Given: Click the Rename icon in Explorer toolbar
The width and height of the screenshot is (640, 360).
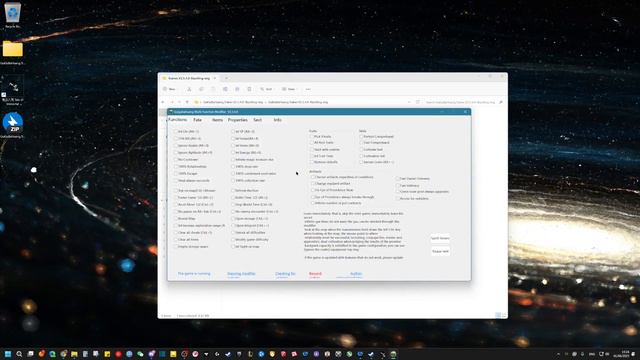Looking at the screenshot, I should pyautogui.click(x=225, y=89).
